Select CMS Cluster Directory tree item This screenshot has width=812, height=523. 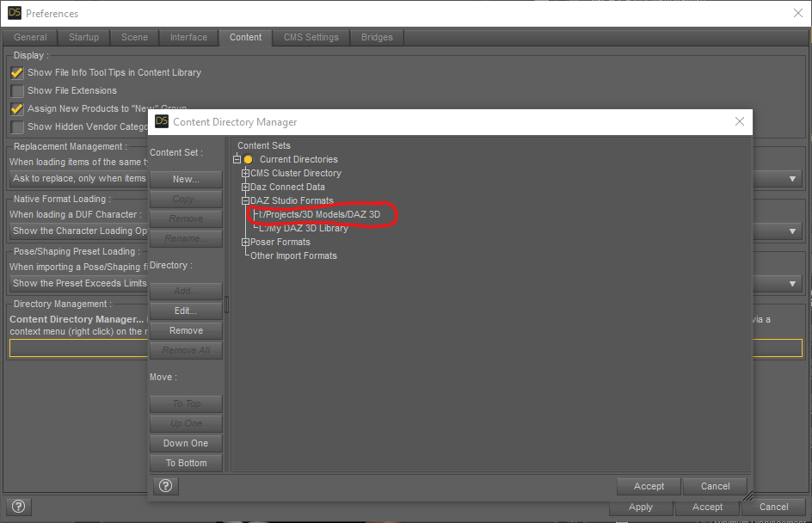click(296, 173)
